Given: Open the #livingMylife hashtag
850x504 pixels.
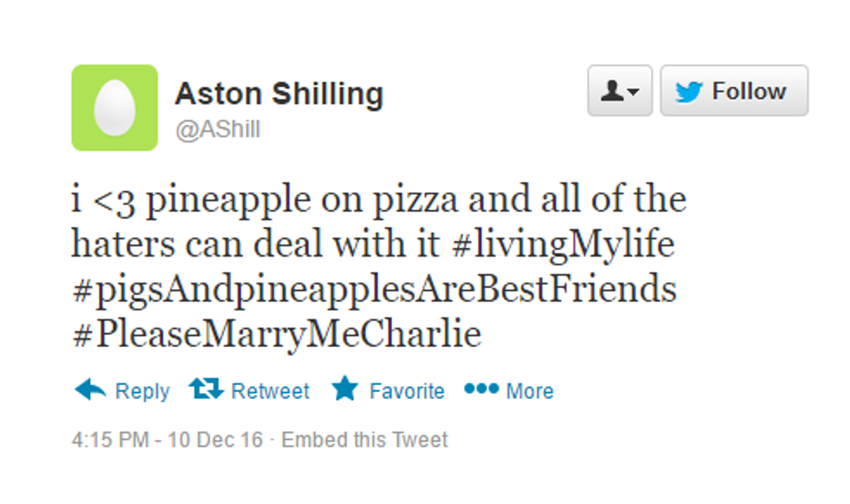Looking at the screenshot, I should pyautogui.click(x=563, y=244).
